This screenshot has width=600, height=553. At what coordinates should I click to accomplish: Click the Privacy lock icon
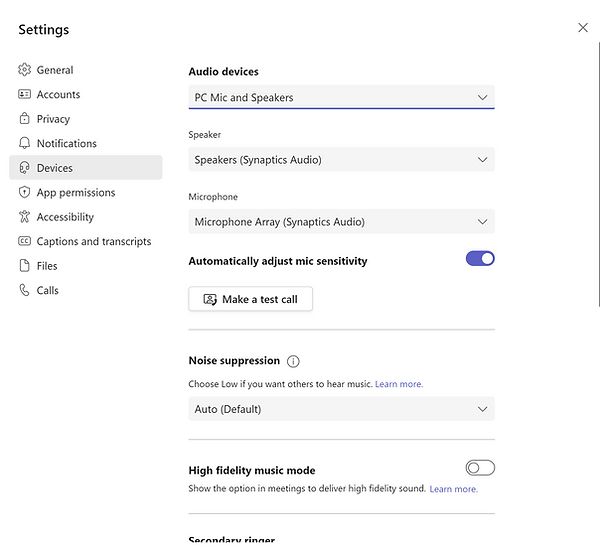(x=25, y=119)
